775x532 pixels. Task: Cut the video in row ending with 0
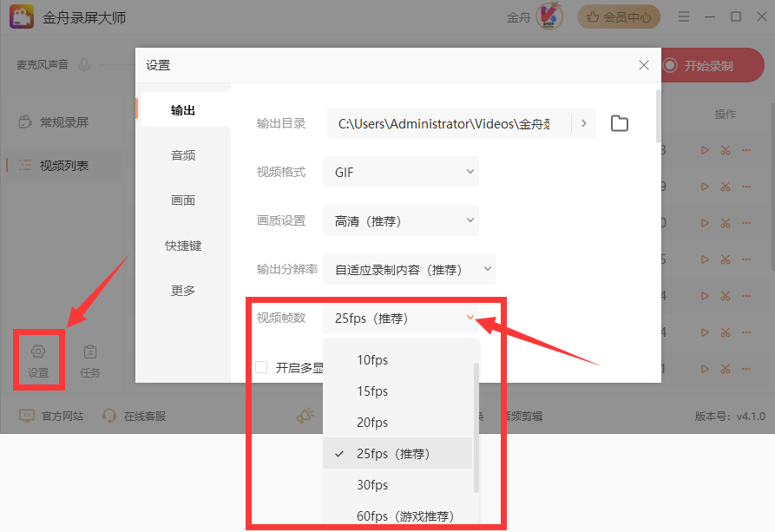coord(726,223)
